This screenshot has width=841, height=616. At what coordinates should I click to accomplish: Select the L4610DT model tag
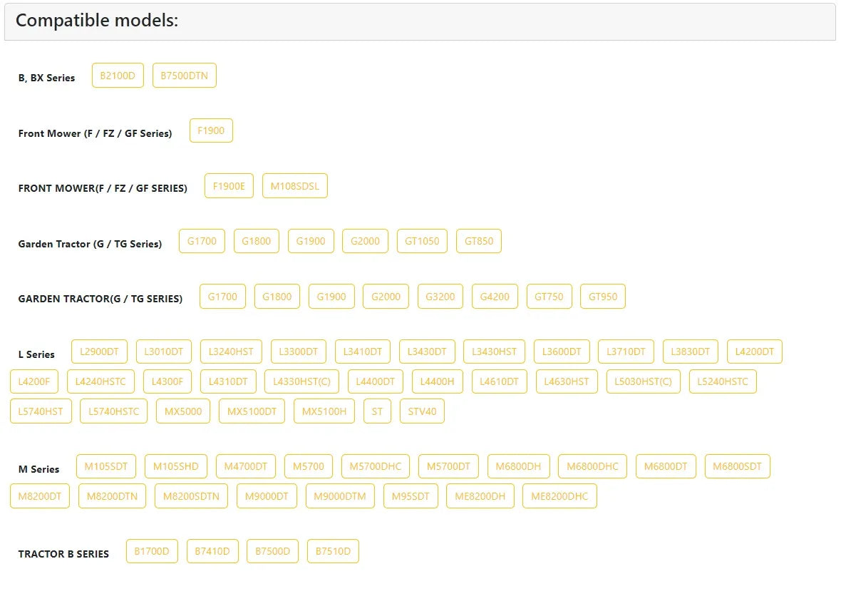tap(499, 381)
